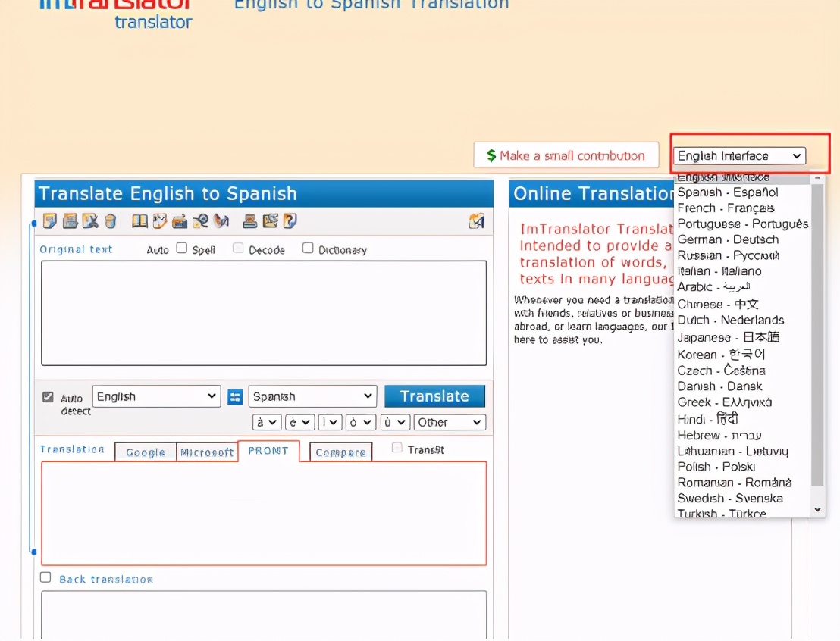This screenshot has height=641, width=840.
Task: Check the Back translation checkbox
Action: click(x=45, y=578)
